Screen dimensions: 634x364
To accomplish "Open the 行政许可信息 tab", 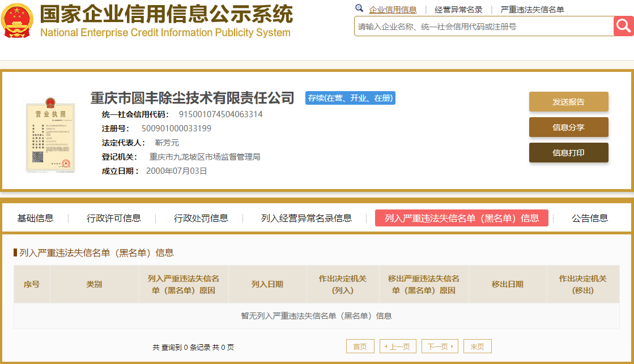I will pos(114,218).
